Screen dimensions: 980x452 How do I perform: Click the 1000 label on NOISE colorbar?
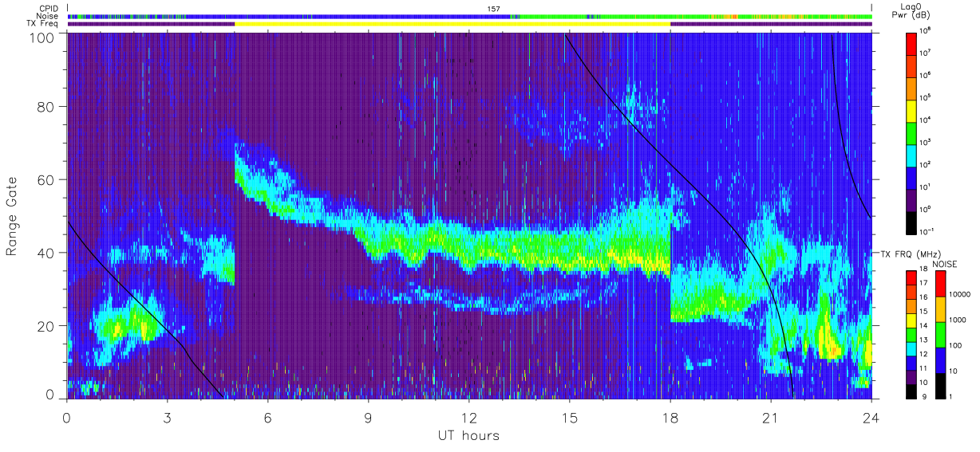[957, 320]
